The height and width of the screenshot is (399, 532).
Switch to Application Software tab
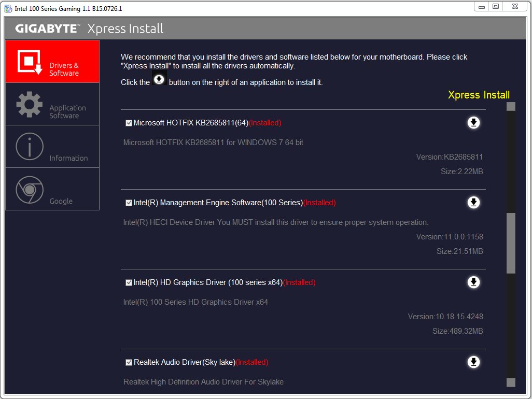click(52, 104)
